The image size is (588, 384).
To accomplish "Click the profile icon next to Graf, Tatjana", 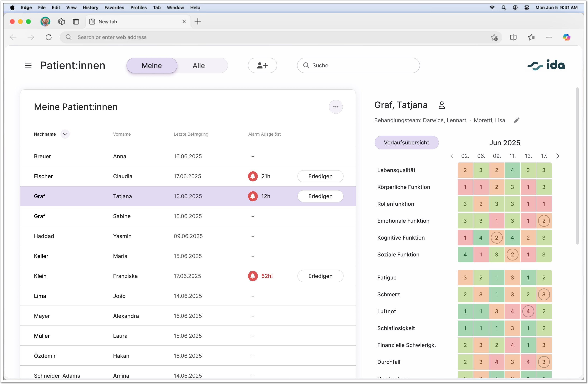I will point(441,105).
